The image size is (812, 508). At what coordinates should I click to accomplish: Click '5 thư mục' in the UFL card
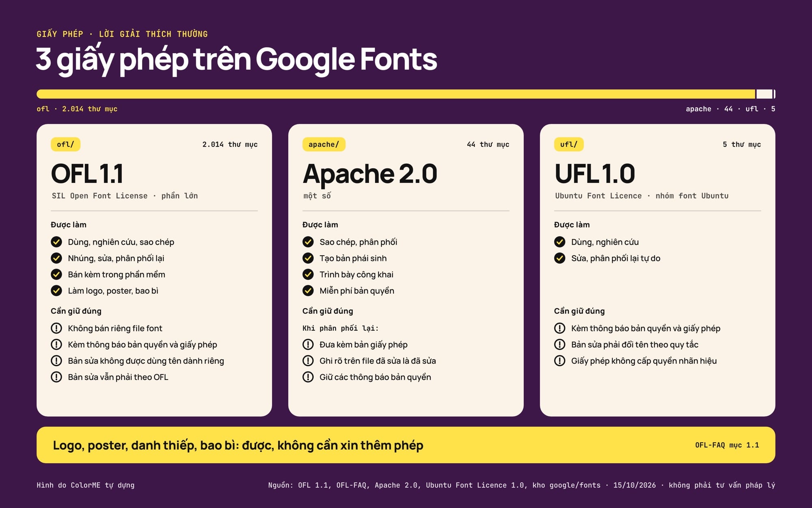(x=742, y=145)
